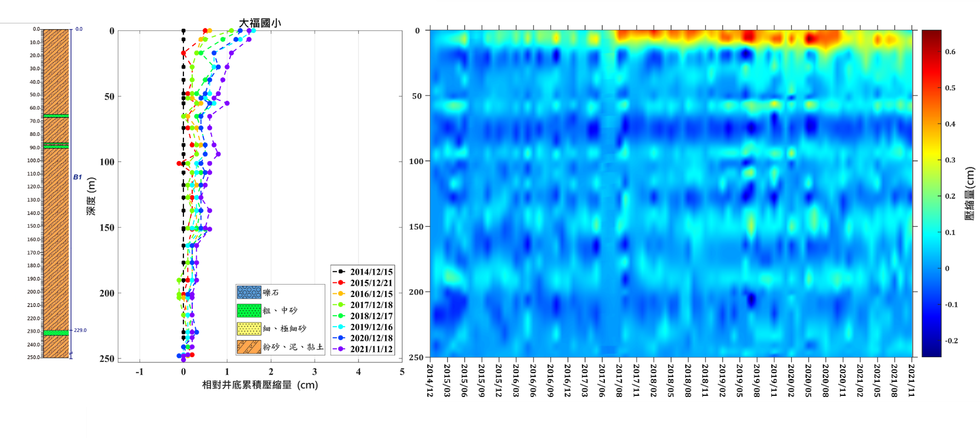The height and width of the screenshot is (438, 980).
Task: Click the dark red top of the colorbar
Action: [931, 34]
